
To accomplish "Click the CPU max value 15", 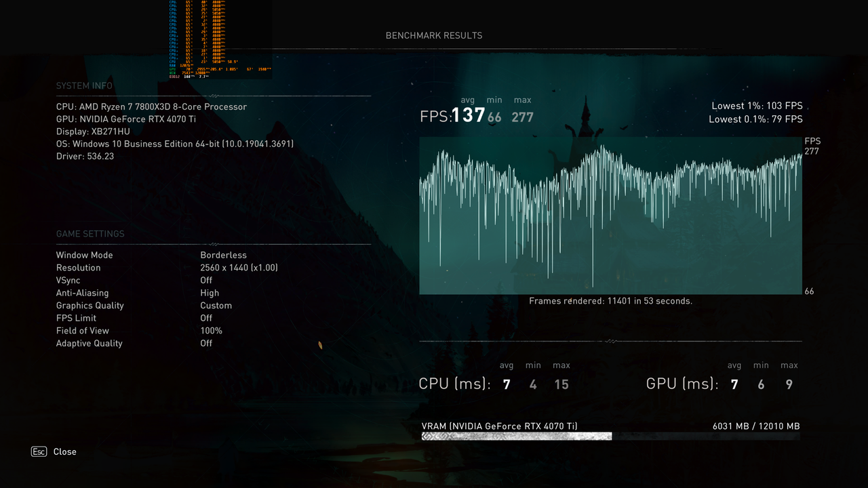I will (561, 384).
